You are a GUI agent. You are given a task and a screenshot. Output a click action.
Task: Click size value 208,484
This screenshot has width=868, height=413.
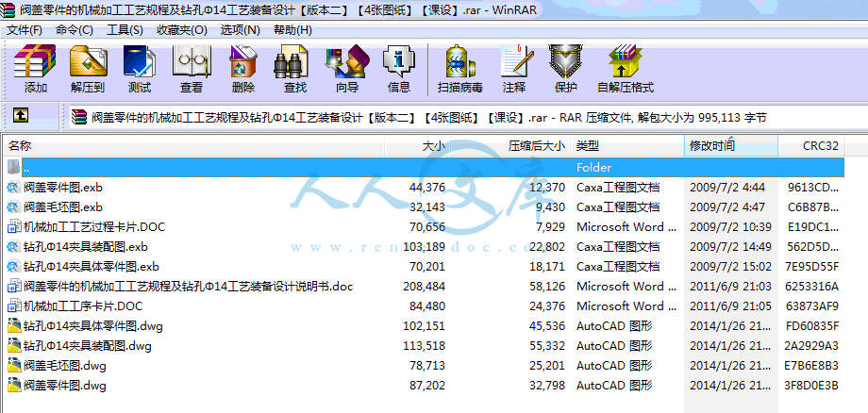tap(424, 287)
